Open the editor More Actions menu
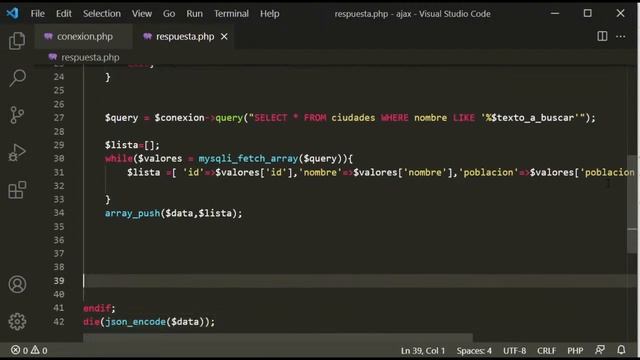 621,37
